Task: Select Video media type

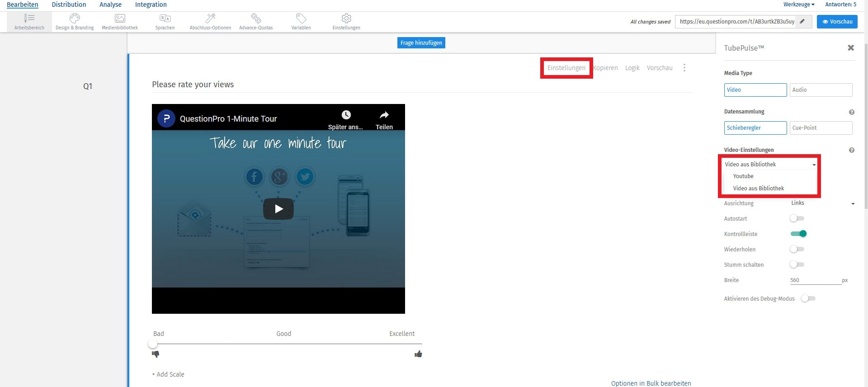Action: (x=755, y=90)
